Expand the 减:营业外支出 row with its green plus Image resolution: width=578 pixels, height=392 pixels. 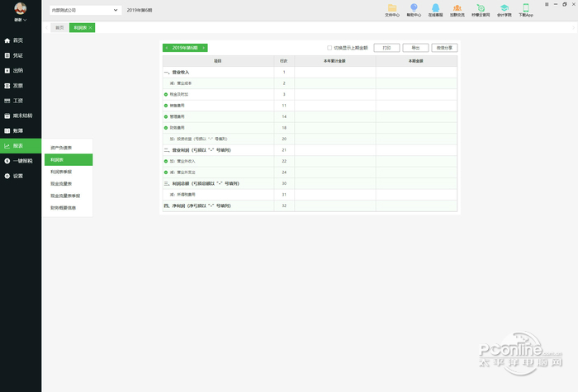[166, 172]
